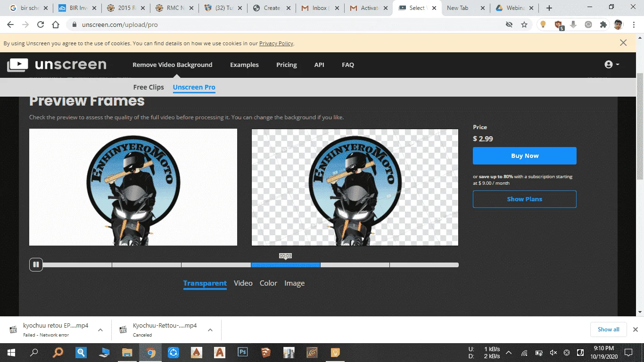Open the Pricing page
This screenshot has width=644, height=362.
(x=287, y=65)
